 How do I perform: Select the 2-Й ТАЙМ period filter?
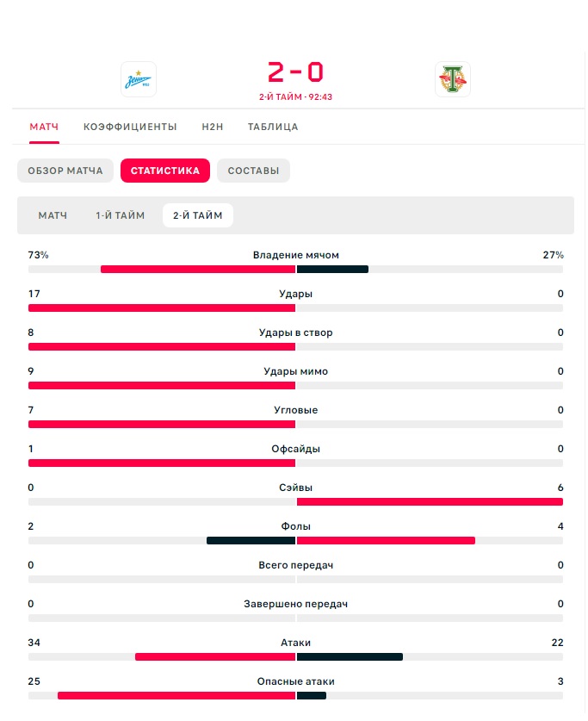(x=198, y=215)
